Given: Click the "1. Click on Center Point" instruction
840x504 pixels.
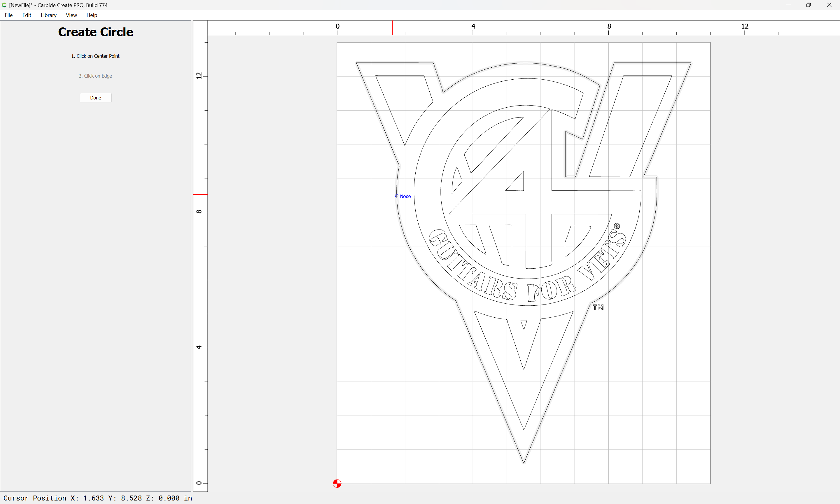Looking at the screenshot, I should pyautogui.click(x=95, y=56).
